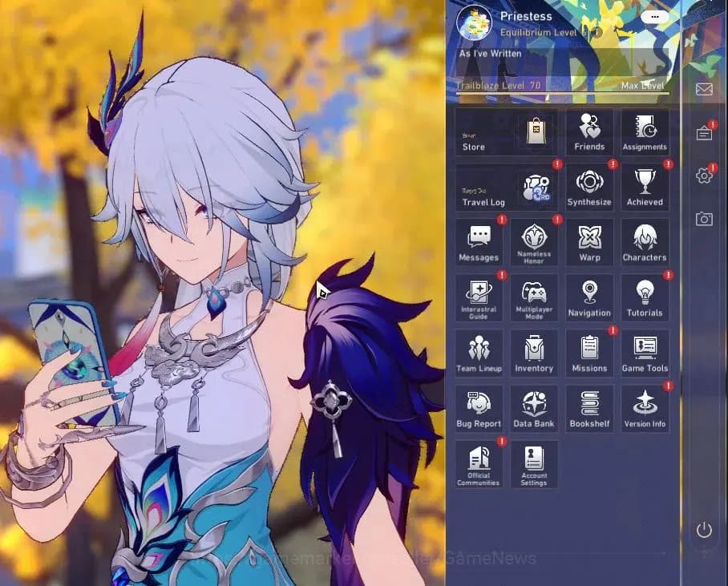Open Nameless Honor battle pass
This screenshot has height=586, width=728.
pyautogui.click(x=534, y=243)
